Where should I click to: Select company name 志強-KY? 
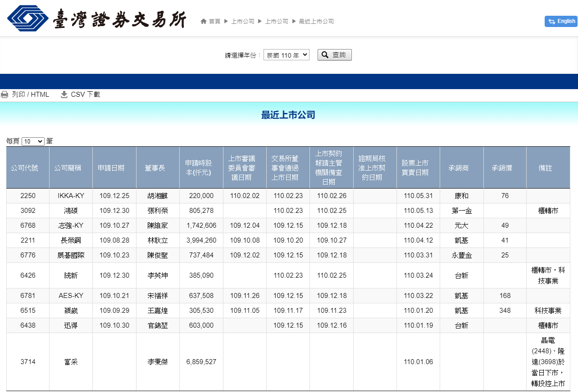pyautogui.click(x=71, y=225)
